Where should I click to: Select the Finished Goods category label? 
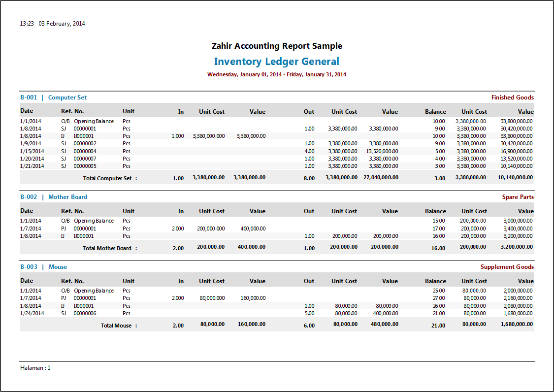(512, 97)
